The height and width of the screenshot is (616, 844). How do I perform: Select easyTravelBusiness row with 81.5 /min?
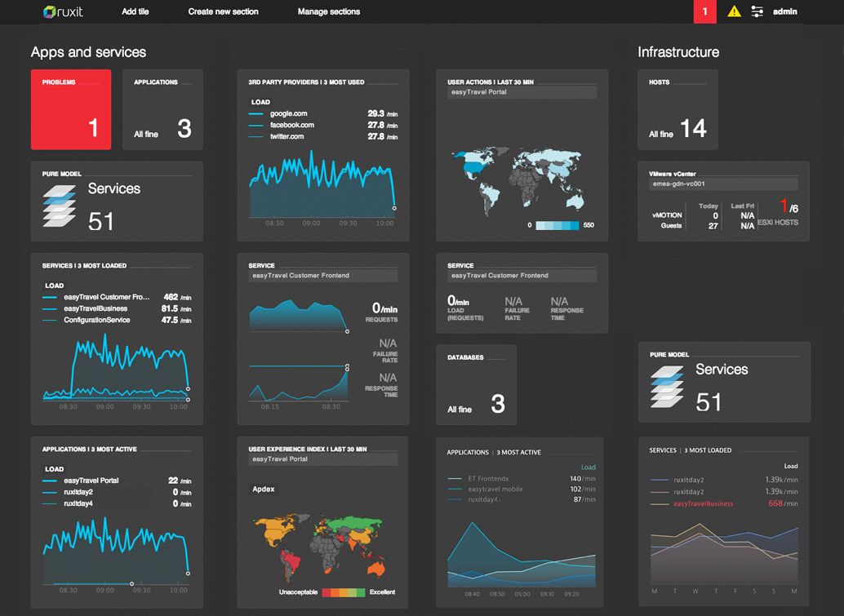point(117,308)
